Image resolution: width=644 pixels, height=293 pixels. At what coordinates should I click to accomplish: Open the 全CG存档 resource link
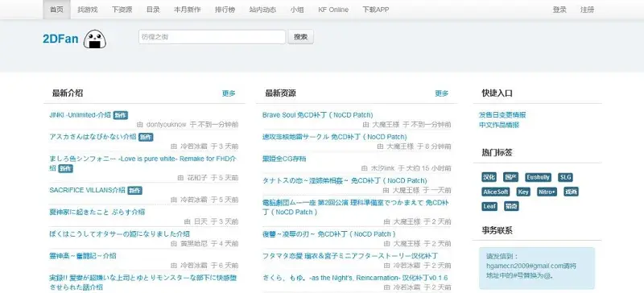tap(284, 159)
